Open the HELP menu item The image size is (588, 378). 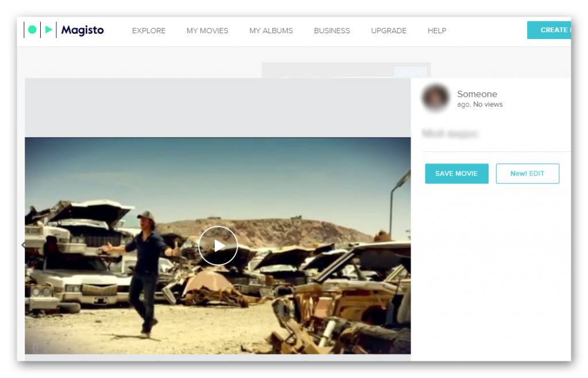[437, 31]
